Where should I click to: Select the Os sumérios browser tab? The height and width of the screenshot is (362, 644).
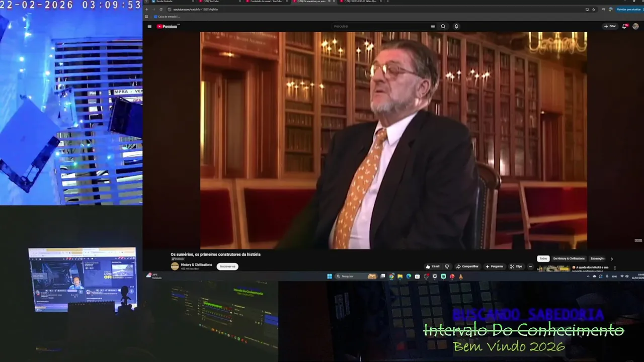coord(314,2)
